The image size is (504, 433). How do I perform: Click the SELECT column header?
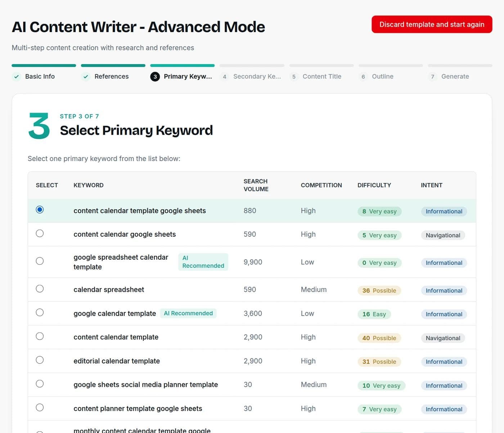[47, 185]
